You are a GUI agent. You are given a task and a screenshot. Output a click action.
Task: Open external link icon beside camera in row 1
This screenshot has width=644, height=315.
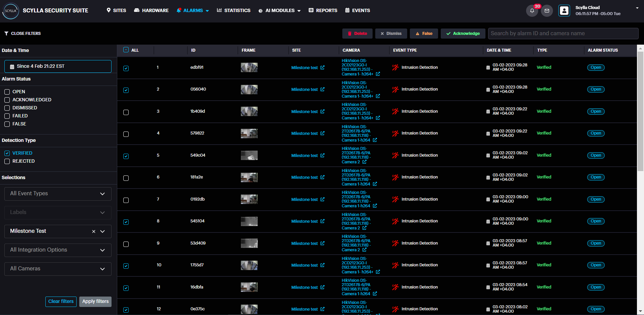[378, 74]
